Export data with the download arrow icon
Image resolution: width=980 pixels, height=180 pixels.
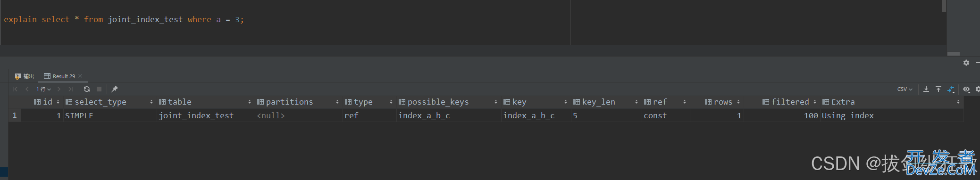point(926,89)
